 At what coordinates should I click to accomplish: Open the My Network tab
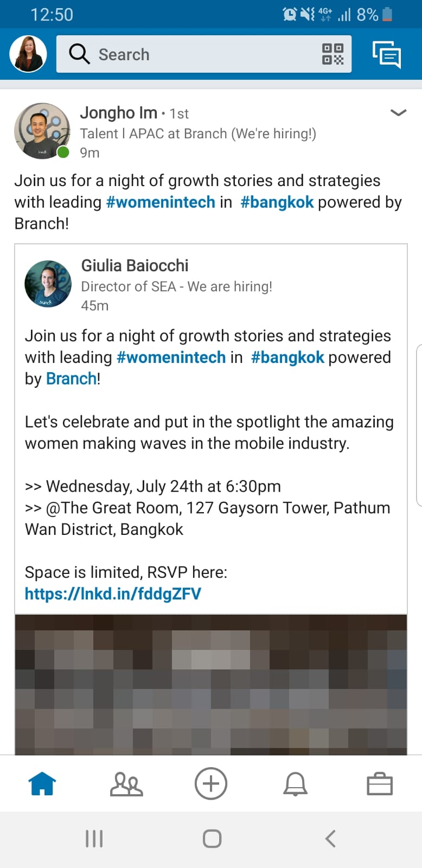tap(126, 784)
